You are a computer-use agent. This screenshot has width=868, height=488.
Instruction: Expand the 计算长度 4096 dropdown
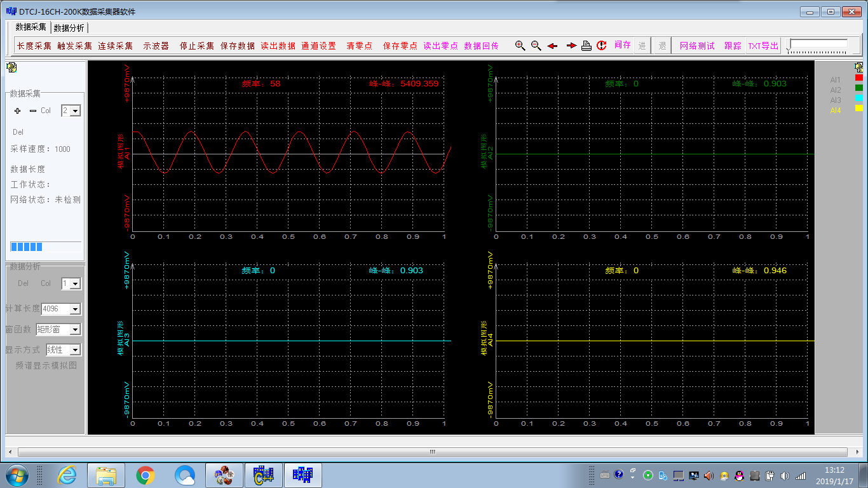[75, 309]
